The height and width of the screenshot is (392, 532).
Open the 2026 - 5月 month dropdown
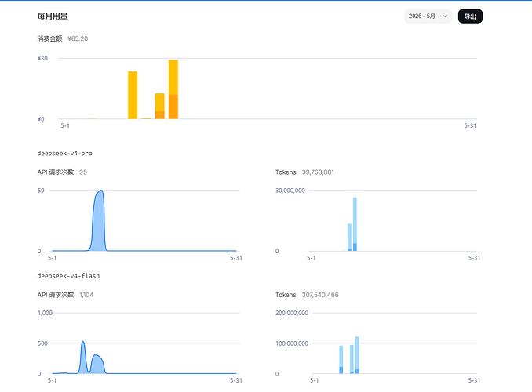(x=428, y=16)
